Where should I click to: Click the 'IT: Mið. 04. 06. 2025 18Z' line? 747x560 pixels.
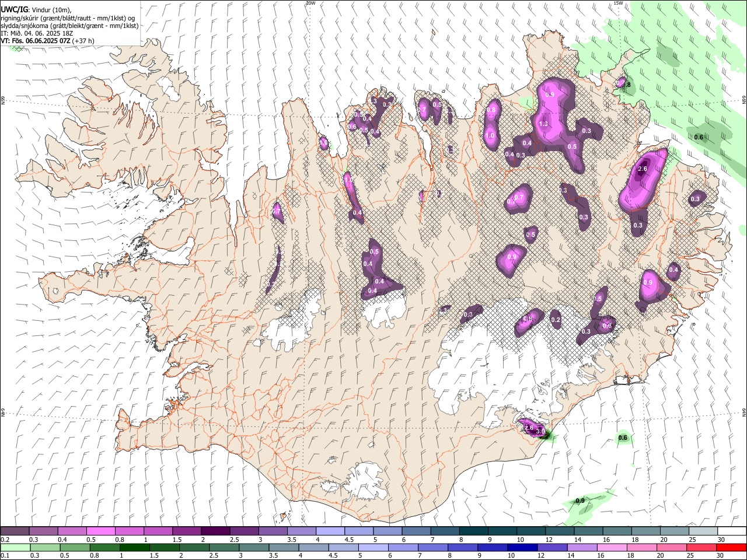tap(37, 33)
